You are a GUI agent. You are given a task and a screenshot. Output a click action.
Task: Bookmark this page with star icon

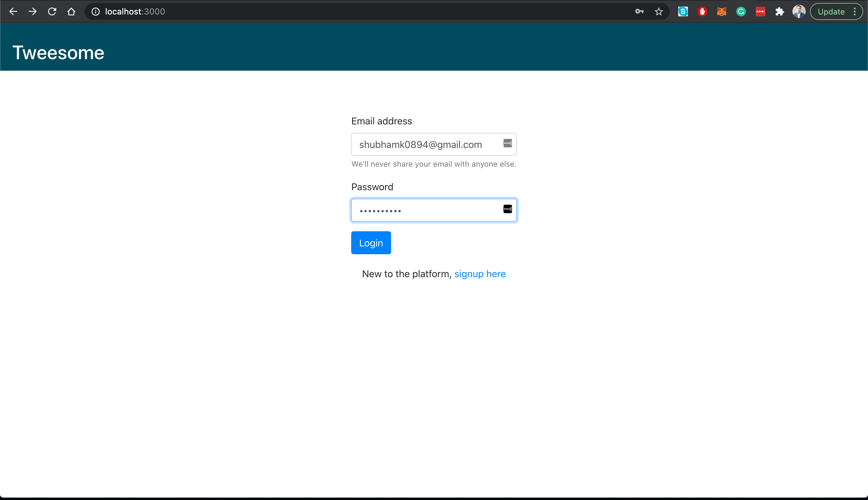(x=658, y=12)
